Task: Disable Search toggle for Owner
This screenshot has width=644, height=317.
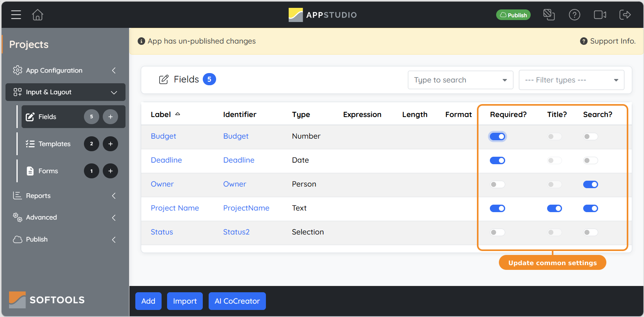Action: (x=590, y=184)
